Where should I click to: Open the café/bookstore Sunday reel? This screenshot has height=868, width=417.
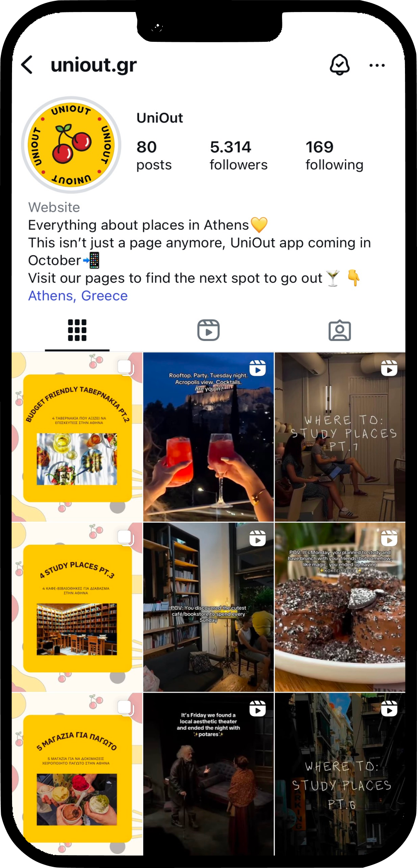click(208, 607)
